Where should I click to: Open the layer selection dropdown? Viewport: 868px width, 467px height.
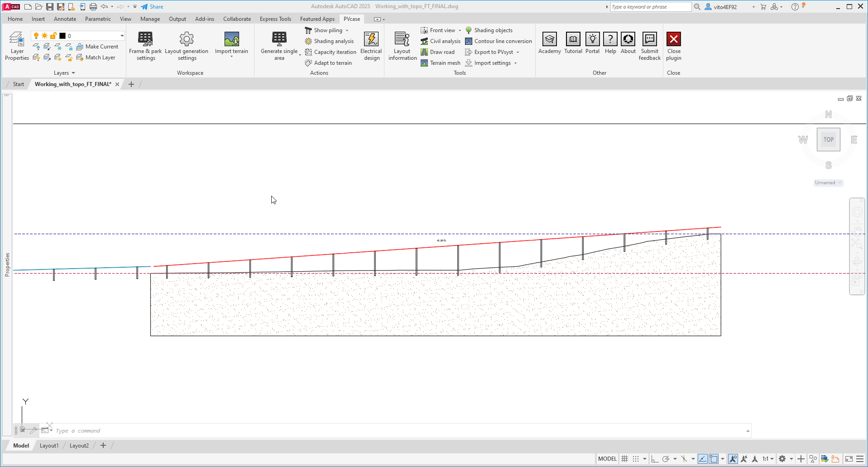point(121,35)
